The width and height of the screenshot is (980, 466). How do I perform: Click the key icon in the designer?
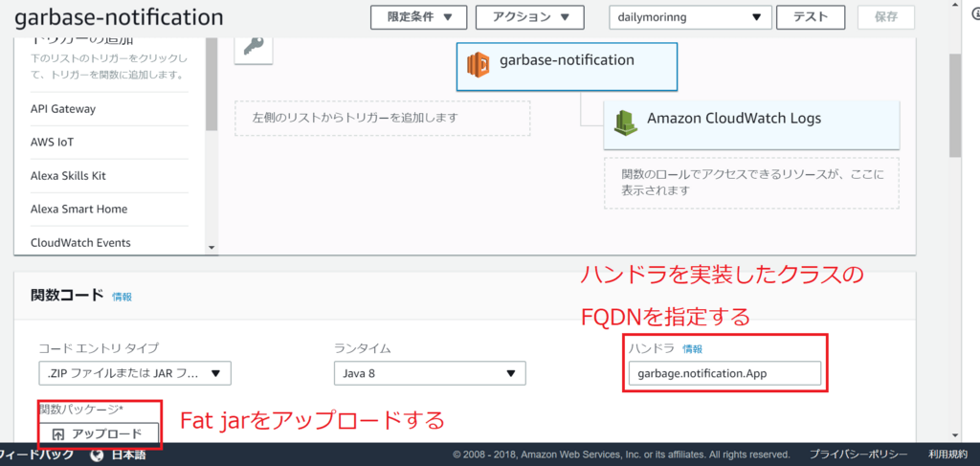[254, 46]
